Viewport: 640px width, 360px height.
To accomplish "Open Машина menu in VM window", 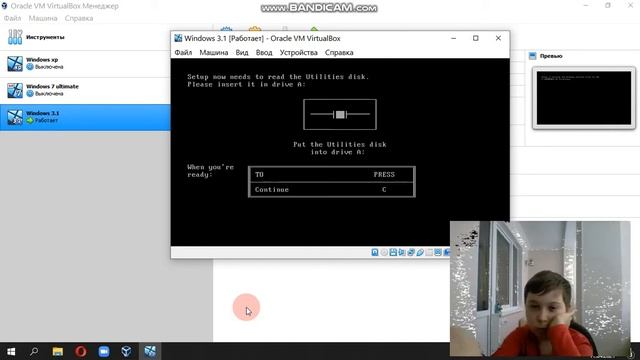I will click(213, 53).
